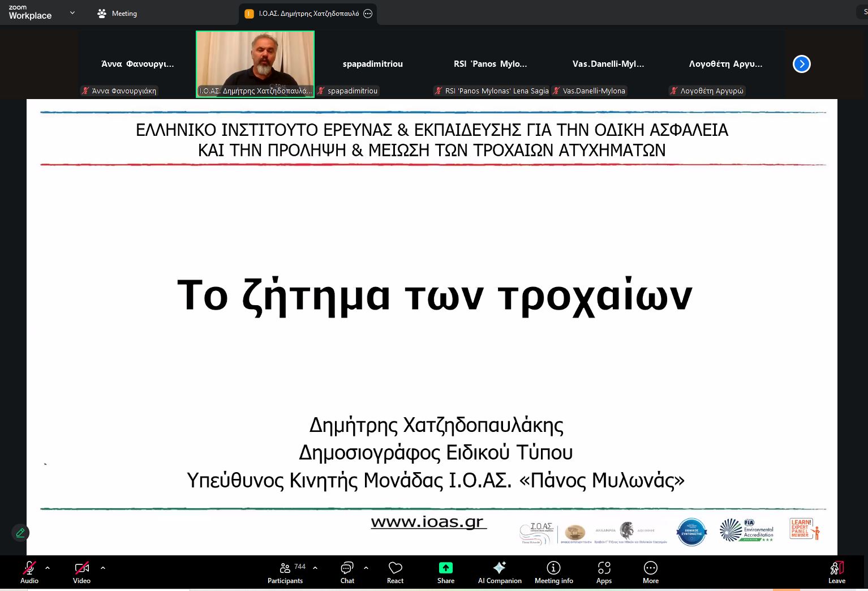This screenshot has height=591, width=868.
Task: Open Zoom Workplace dropdown menu
Action: click(72, 13)
